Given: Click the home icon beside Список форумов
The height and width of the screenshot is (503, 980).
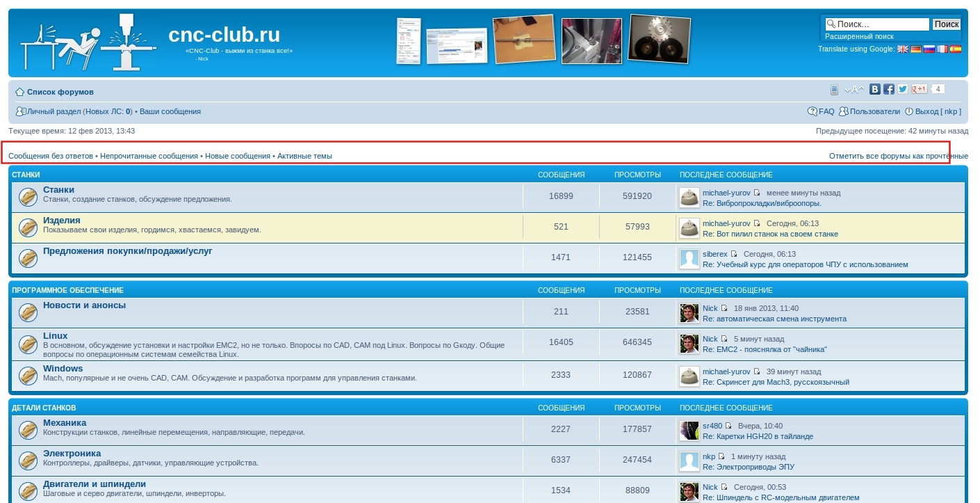Looking at the screenshot, I should pos(20,92).
